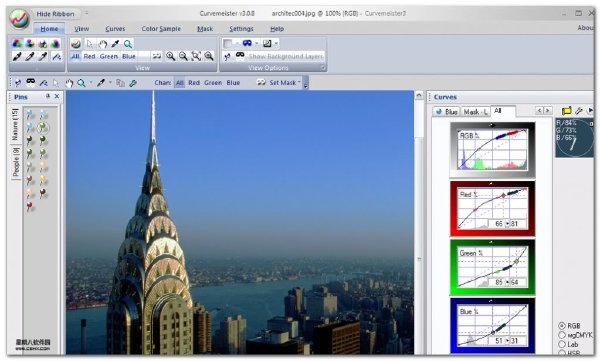The image size is (600, 361).
Task: Select the hand tool on the lower toolbar
Action: (69, 83)
